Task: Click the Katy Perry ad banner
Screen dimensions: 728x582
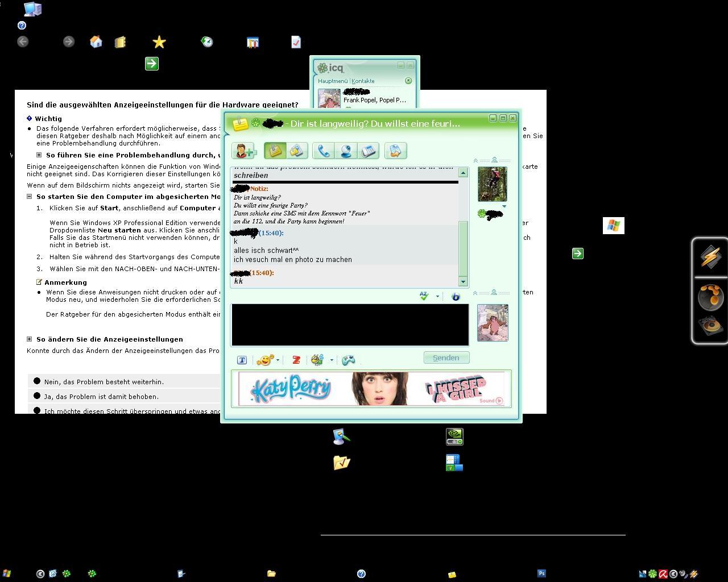Action: tap(371, 389)
